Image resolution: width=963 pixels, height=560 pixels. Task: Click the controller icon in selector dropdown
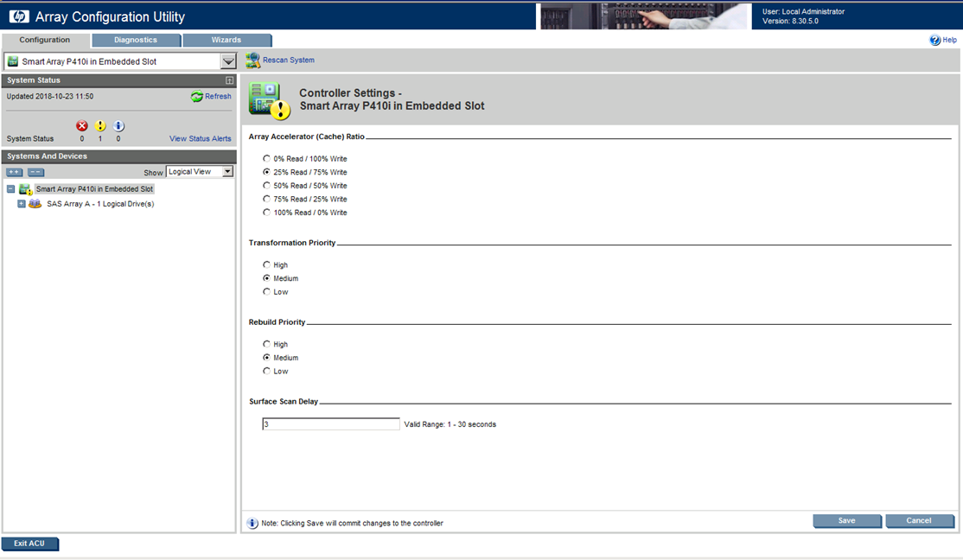(13, 61)
